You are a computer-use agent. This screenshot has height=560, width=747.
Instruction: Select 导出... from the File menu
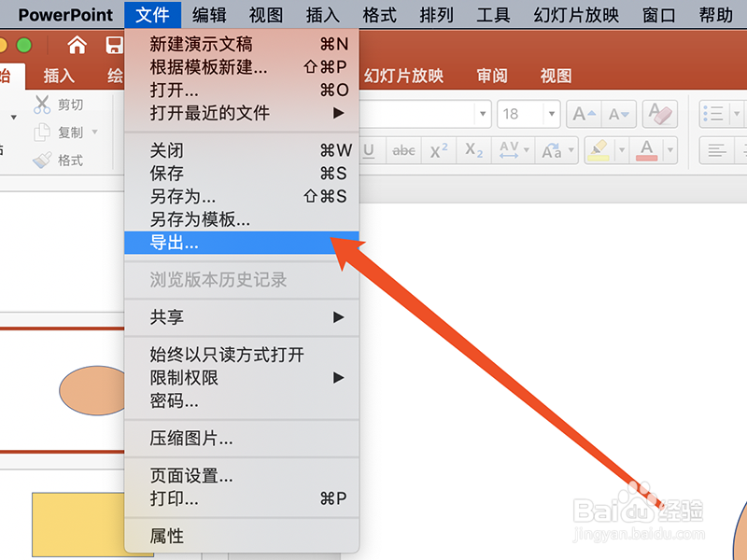(242, 243)
